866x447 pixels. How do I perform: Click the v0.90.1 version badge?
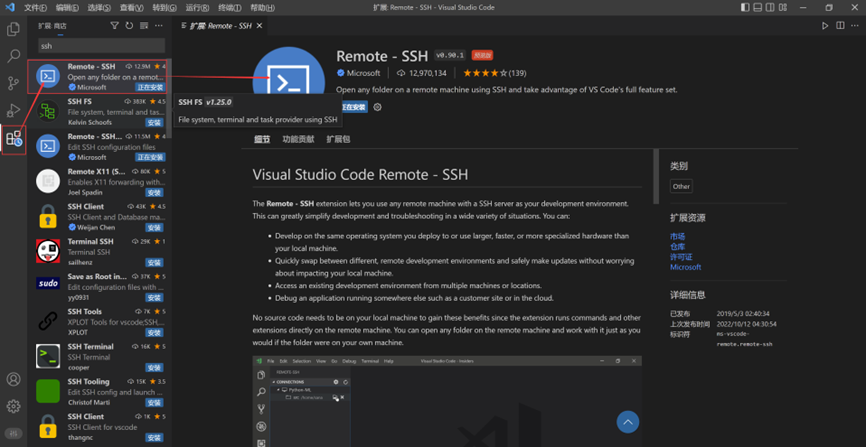(x=450, y=55)
